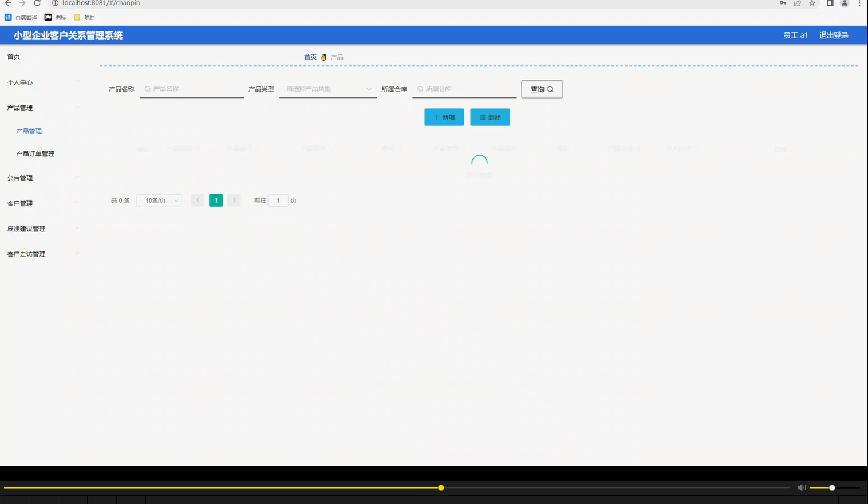The width and height of the screenshot is (868, 504).
Task: Click the 所属仓库 search input
Action: 464,89
